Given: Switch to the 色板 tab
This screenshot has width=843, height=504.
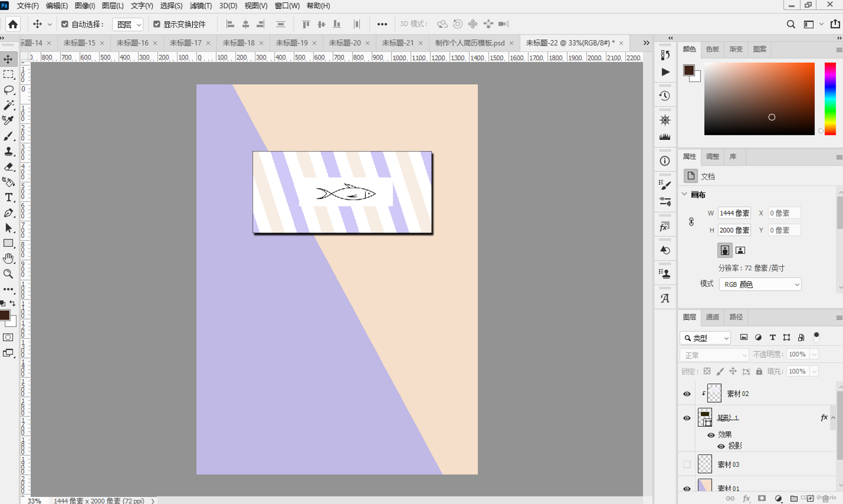Looking at the screenshot, I should [x=712, y=49].
